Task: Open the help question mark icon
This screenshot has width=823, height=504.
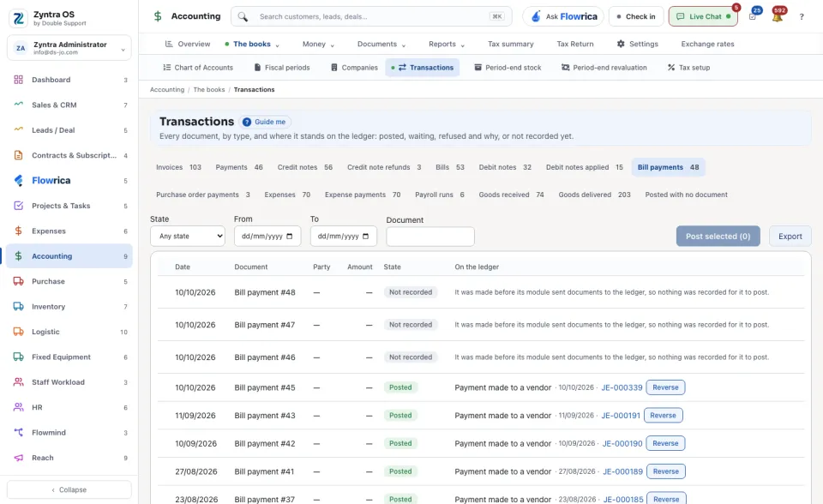Action: pyautogui.click(x=802, y=17)
